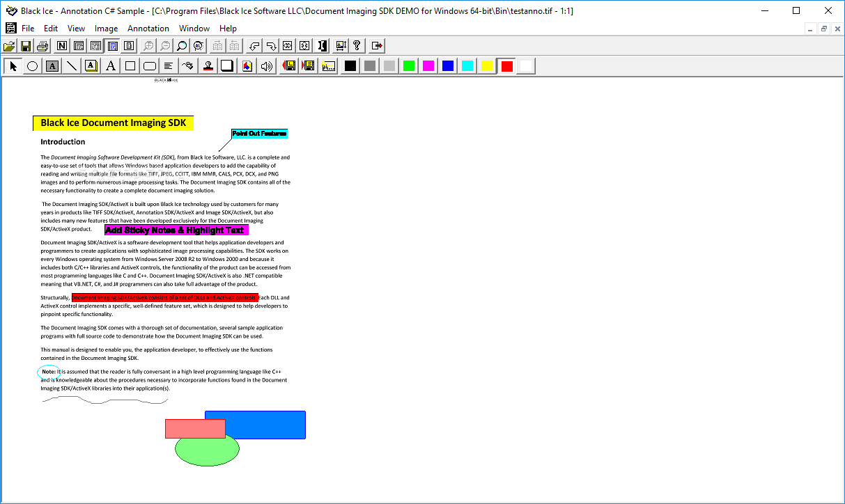
Task: Select the rubber stamp tool
Action: 208,66
